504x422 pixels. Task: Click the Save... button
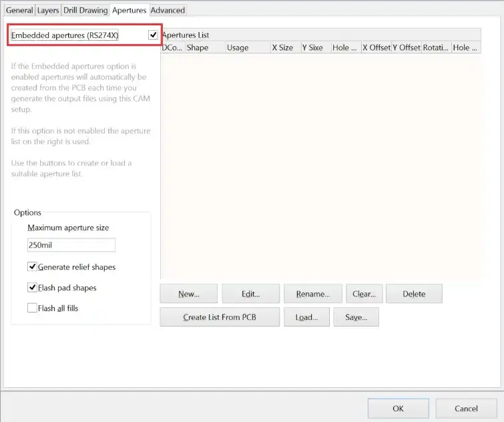pos(356,317)
